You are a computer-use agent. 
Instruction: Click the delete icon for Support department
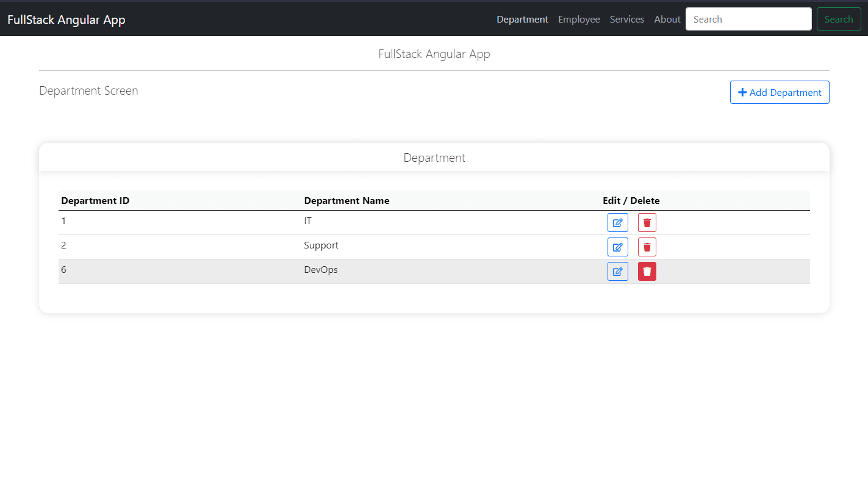point(647,247)
